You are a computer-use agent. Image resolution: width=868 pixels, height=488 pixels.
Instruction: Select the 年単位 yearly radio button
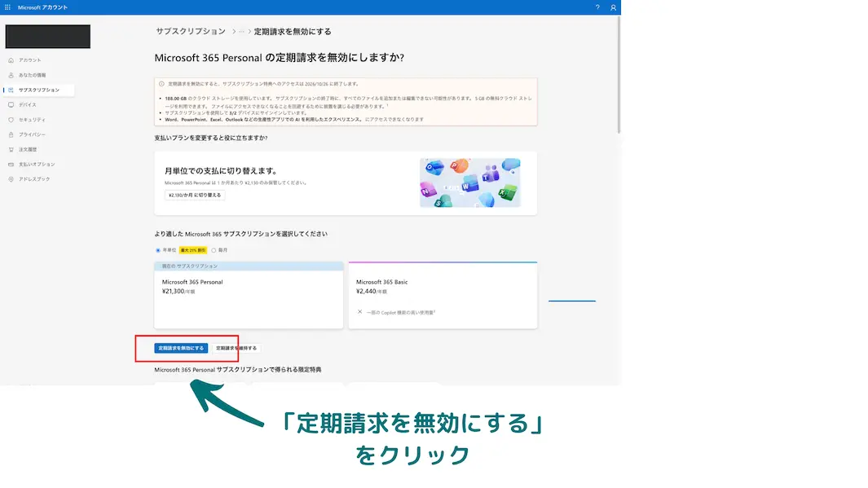[158, 250]
